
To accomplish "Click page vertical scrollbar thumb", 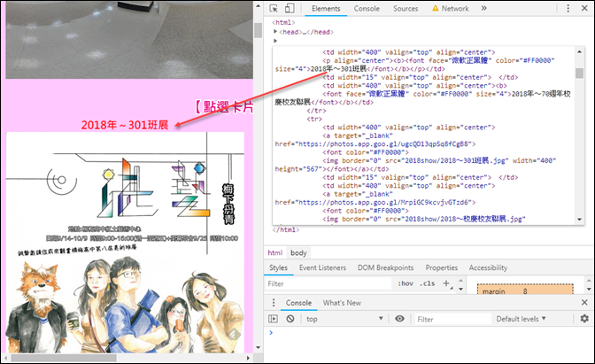I will 258,31.
